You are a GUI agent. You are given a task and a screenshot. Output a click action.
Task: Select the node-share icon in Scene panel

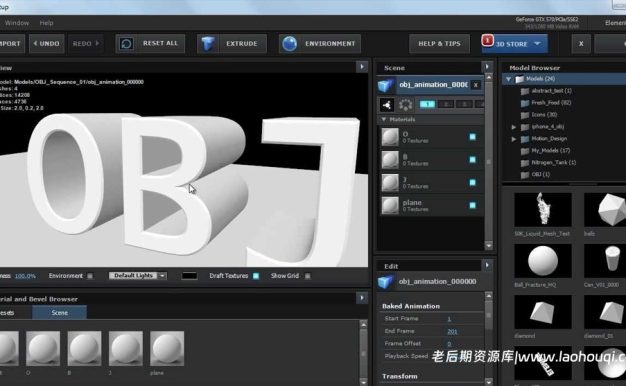[386, 105]
